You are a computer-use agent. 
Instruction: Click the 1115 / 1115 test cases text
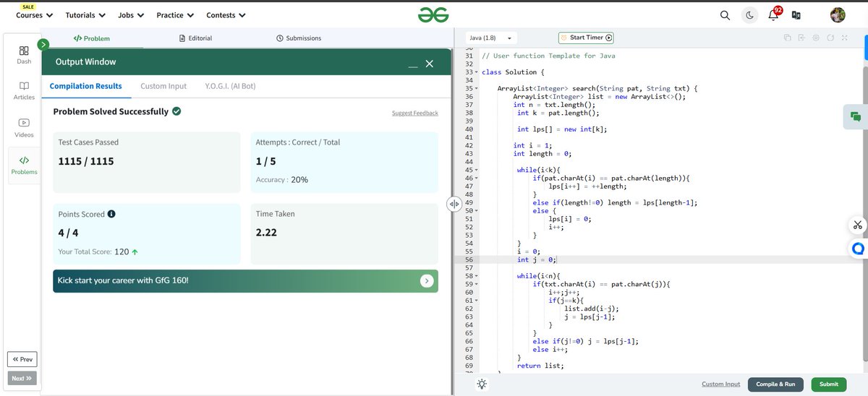click(x=86, y=161)
